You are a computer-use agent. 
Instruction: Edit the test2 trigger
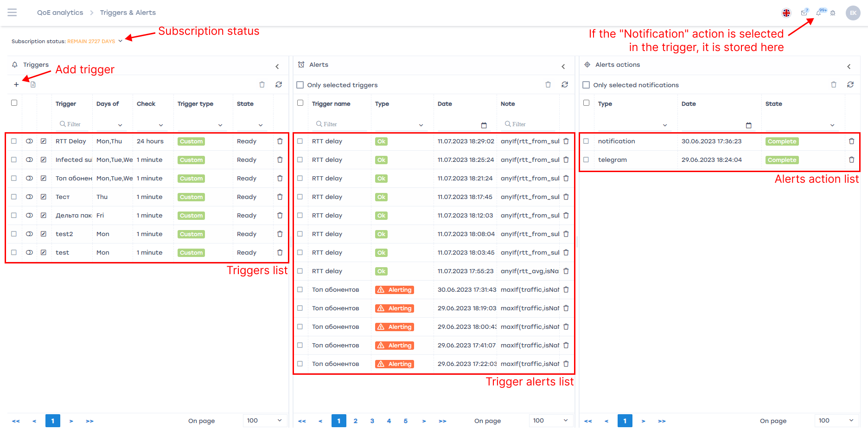pyautogui.click(x=44, y=234)
